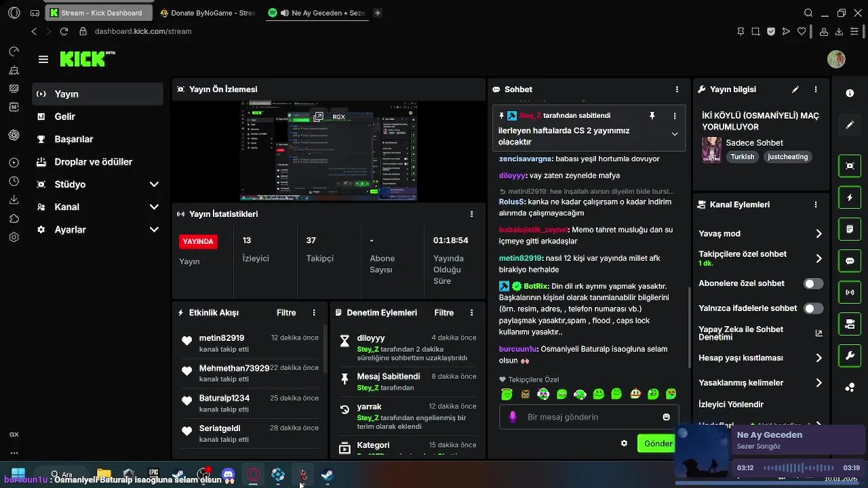Edit stream info with pencil icon
The height and width of the screenshot is (488, 868).
(x=795, y=89)
